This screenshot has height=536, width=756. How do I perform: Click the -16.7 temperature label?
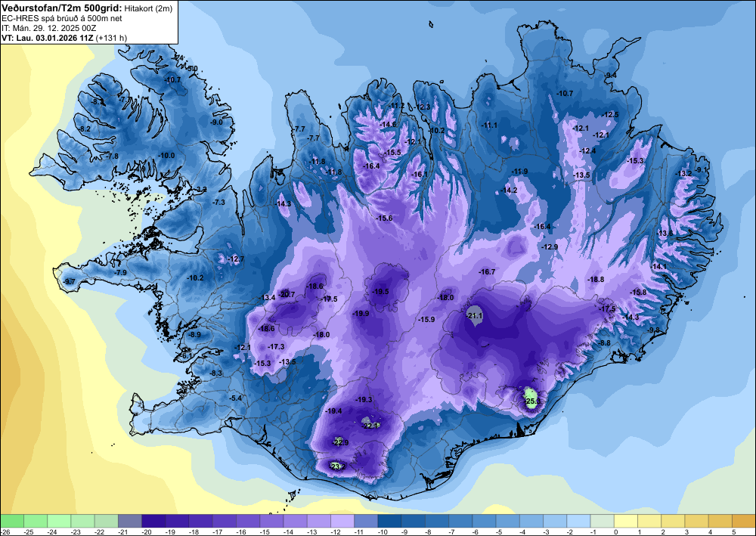pyautogui.click(x=487, y=272)
